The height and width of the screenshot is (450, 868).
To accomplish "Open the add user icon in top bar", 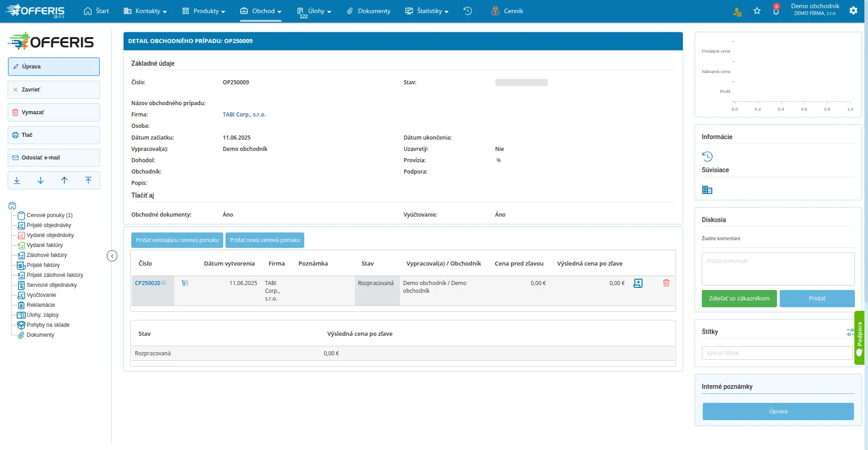I will coord(737,12).
